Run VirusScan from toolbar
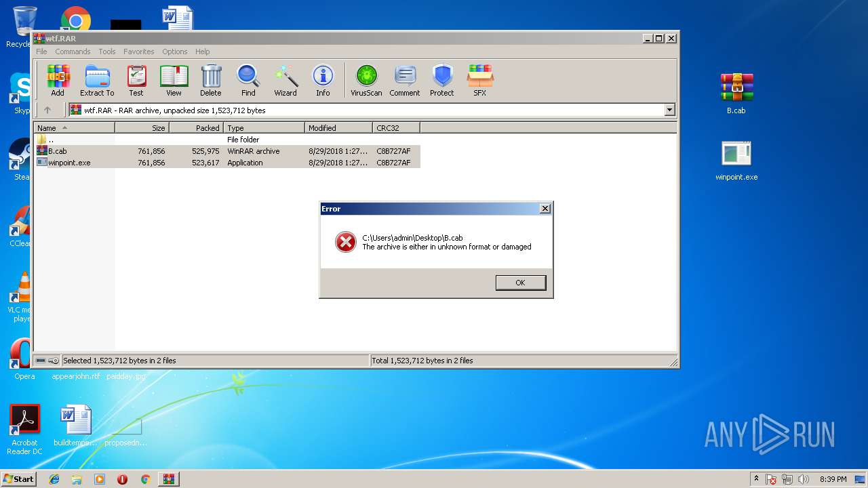The height and width of the screenshot is (488, 868). pos(366,81)
